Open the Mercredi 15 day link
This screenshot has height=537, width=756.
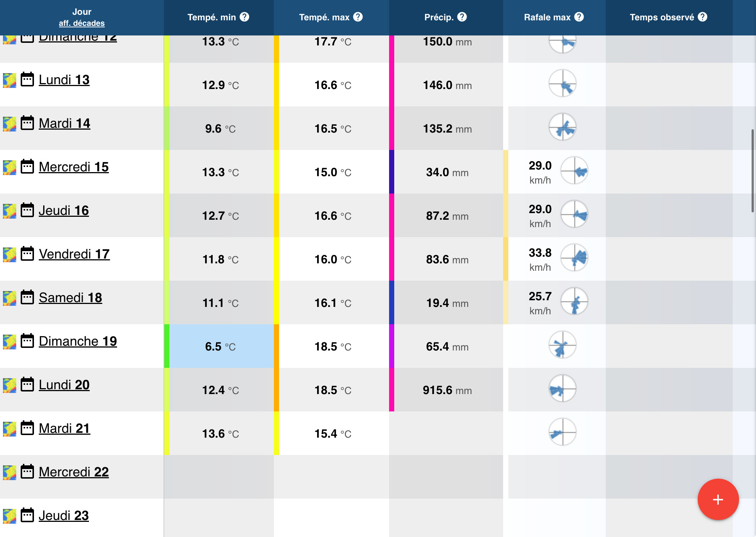point(73,167)
